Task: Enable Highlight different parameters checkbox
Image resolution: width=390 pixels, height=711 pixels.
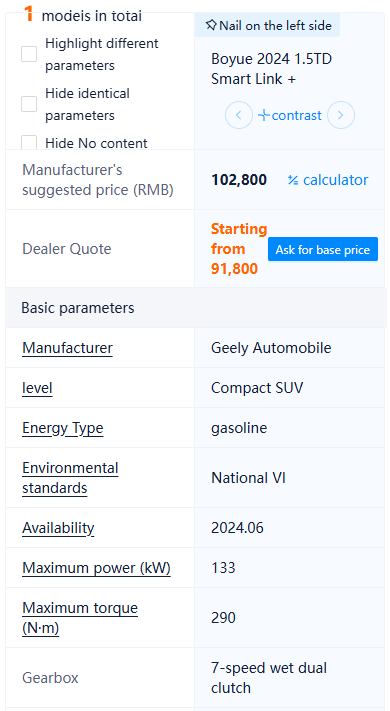Action: tap(29, 54)
